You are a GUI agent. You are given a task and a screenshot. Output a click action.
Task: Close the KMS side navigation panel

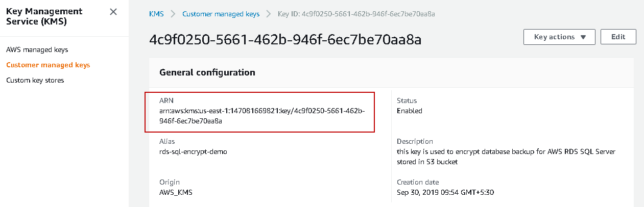coord(113,12)
